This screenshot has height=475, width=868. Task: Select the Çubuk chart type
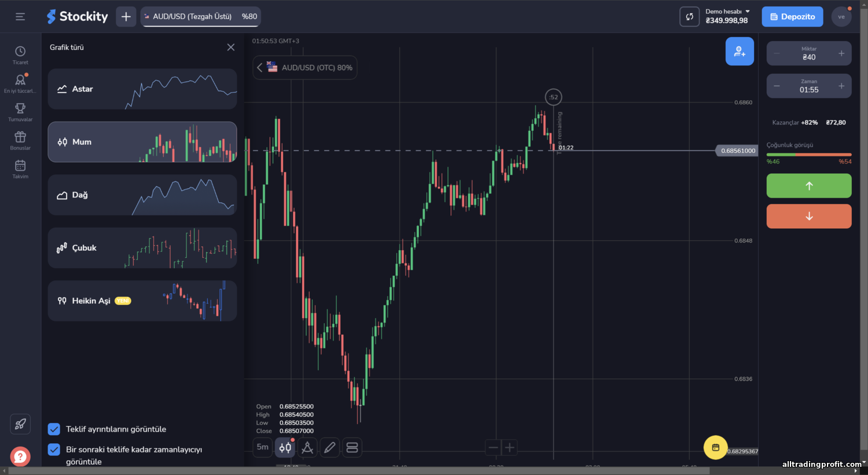(x=142, y=248)
